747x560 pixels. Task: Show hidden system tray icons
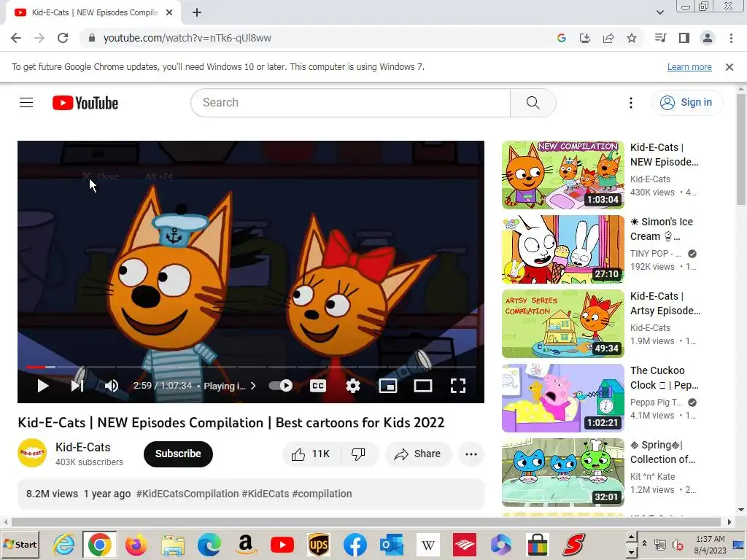pos(645,543)
